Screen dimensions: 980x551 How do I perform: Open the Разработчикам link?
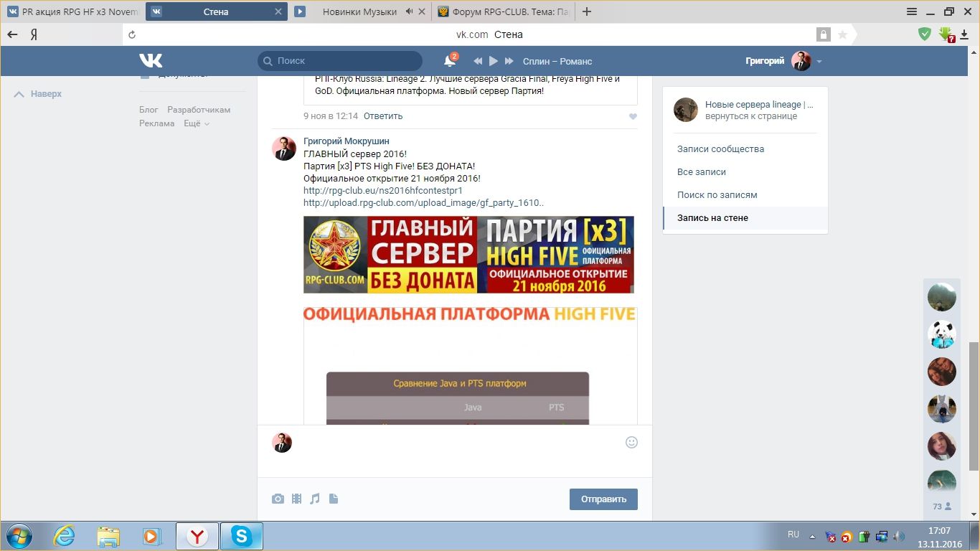(199, 110)
